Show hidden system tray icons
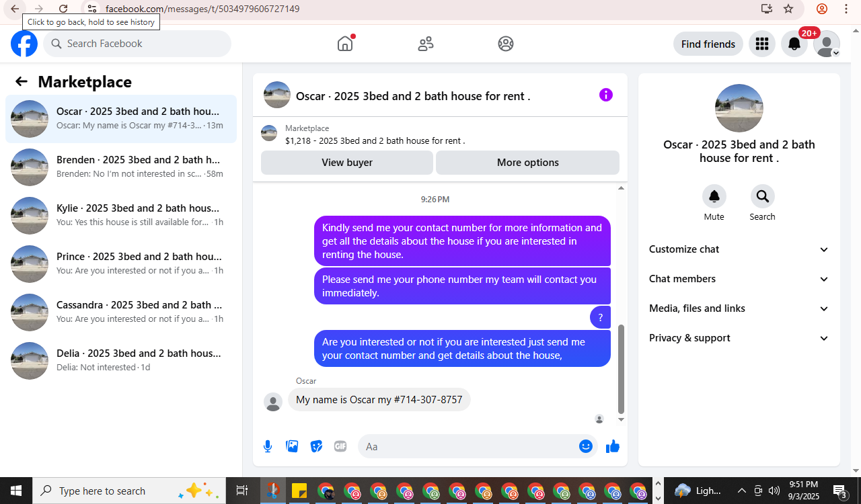This screenshot has height=504, width=861. point(741,491)
